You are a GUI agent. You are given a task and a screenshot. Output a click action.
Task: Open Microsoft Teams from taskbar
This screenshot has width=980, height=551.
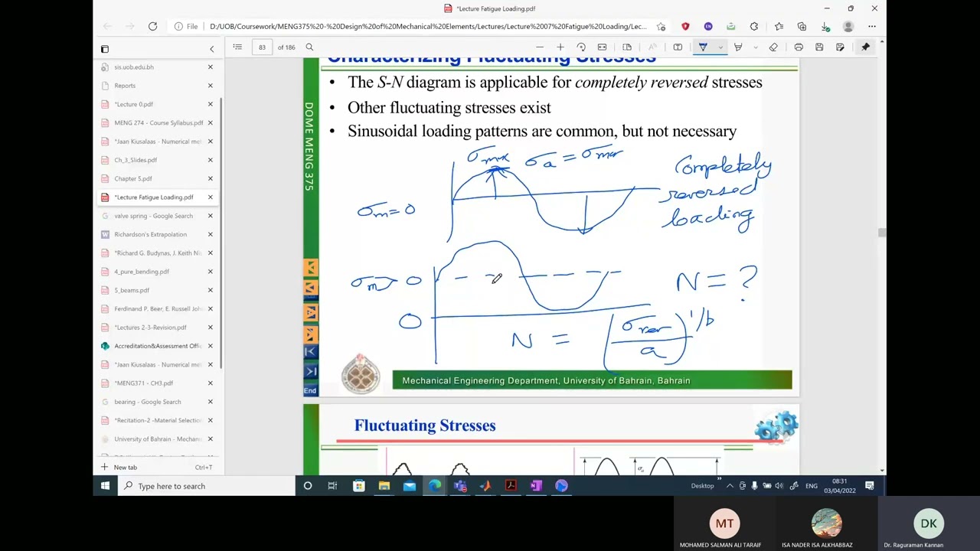[x=460, y=486]
